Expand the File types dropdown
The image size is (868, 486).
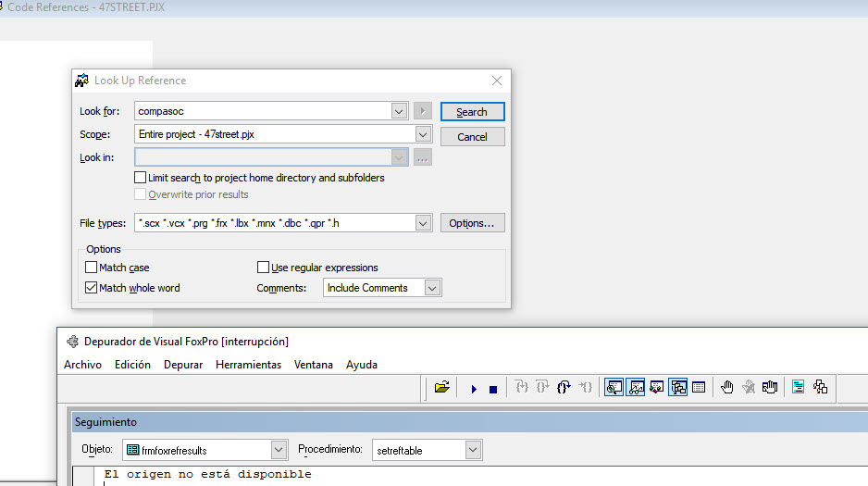point(423,223)
